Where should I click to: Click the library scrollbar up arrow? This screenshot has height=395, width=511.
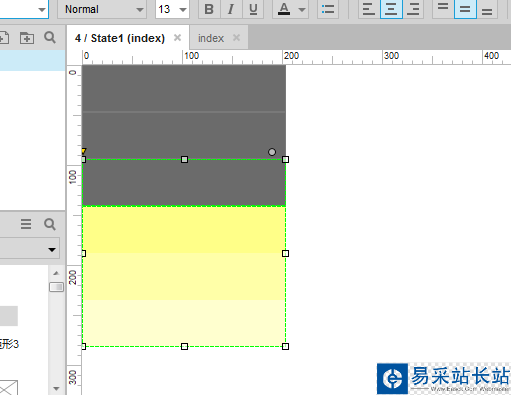click(x=56, y=273)
